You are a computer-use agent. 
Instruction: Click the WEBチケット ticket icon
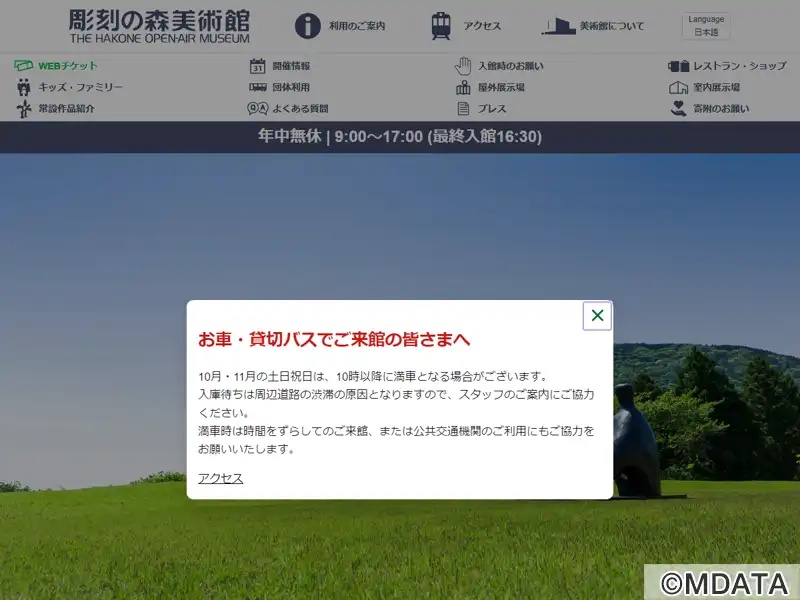point(24,66)
